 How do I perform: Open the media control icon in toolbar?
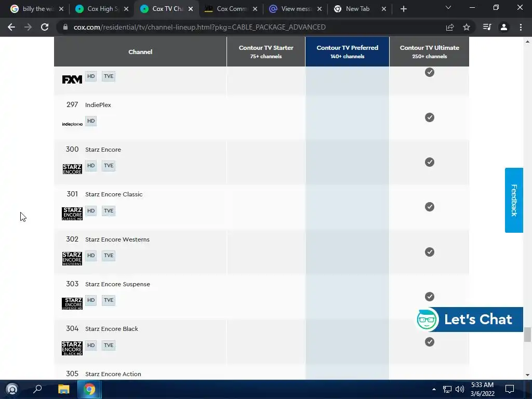(487, 27)
